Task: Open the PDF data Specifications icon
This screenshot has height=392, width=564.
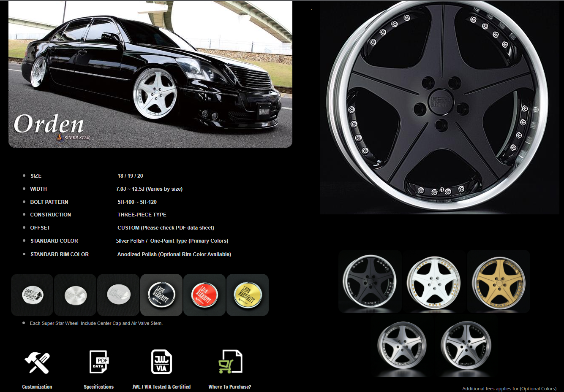Action: click(99, 362)
